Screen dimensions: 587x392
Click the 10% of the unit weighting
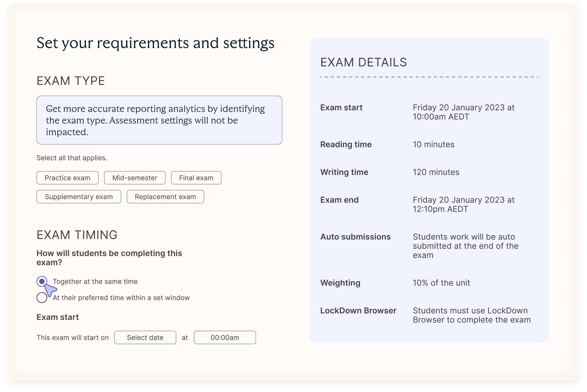[441, 283]
